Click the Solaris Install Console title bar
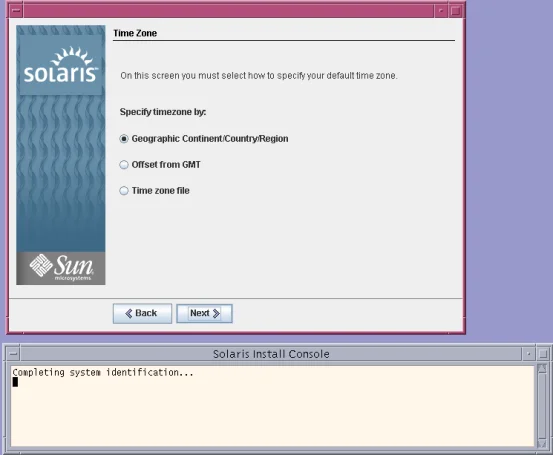 (x=271, y=354)
